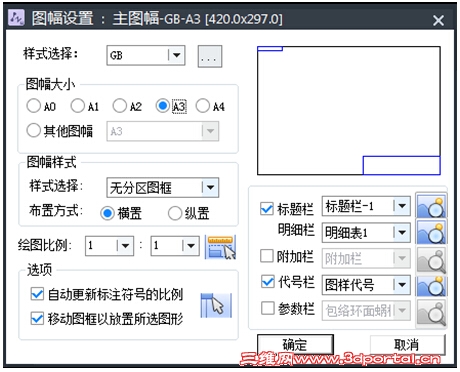Viewport: 460px width, 372px height.
Task: Toggle 标题栏 checkbox
Action: (267, 209)
